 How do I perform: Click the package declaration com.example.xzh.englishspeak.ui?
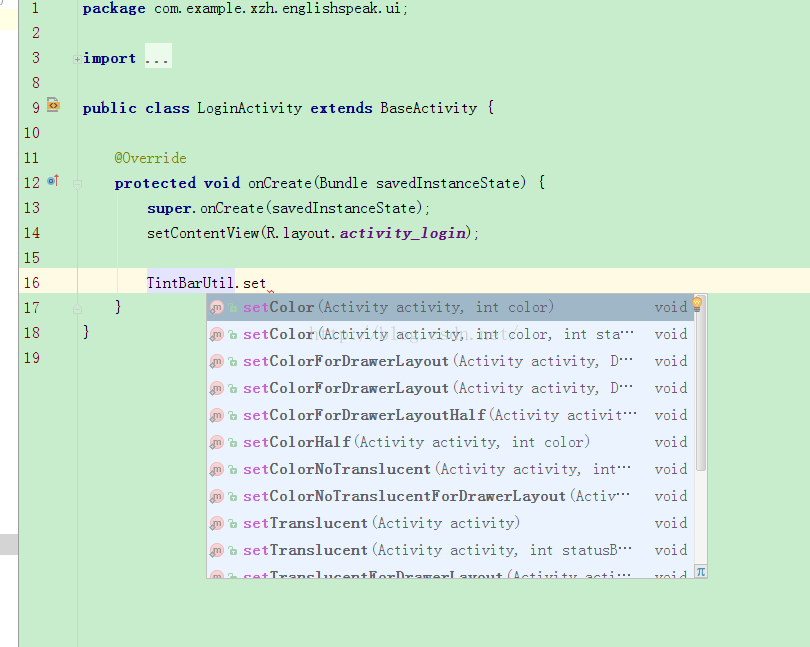click(277, 8)
